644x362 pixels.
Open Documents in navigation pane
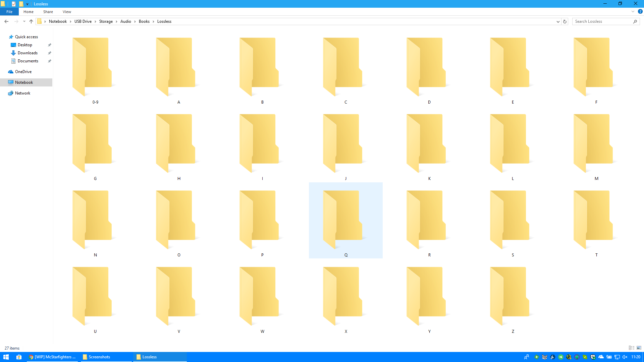[x=28, y=61]
